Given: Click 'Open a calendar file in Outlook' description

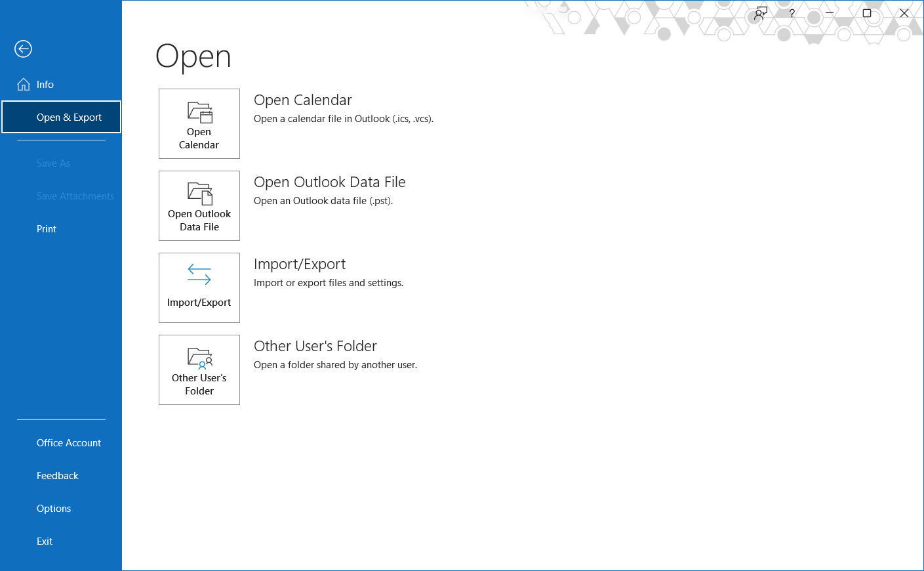Looking at the screenshot, I should pyautogui.click(x=344, y=119).
